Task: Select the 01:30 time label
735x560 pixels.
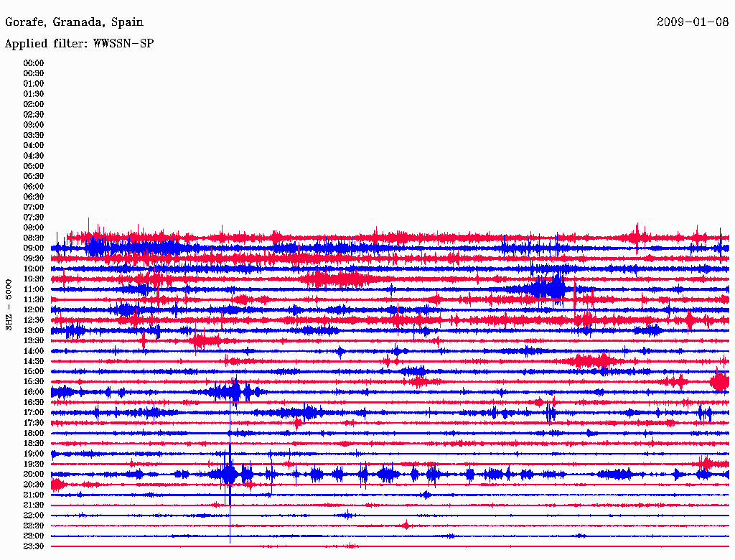Action: point(33,94)
